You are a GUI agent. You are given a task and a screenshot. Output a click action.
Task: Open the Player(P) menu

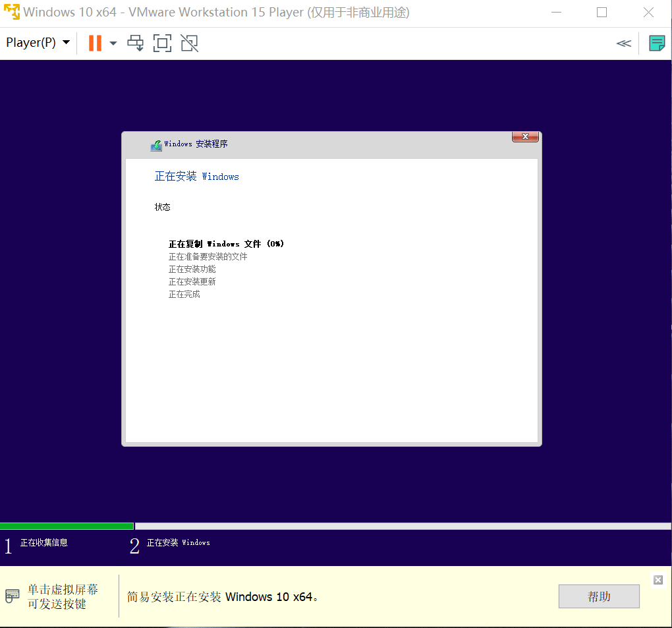click(38, 43)
